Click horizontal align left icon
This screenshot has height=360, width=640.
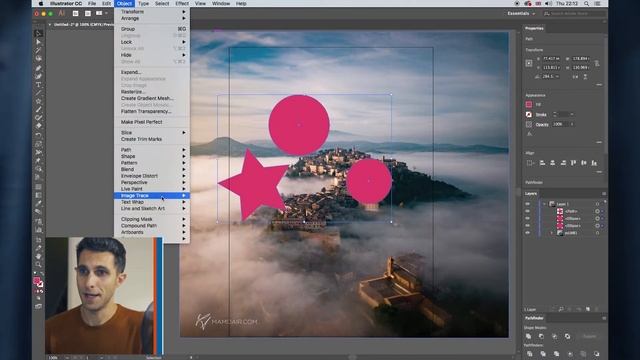click(x=542, y=163)
